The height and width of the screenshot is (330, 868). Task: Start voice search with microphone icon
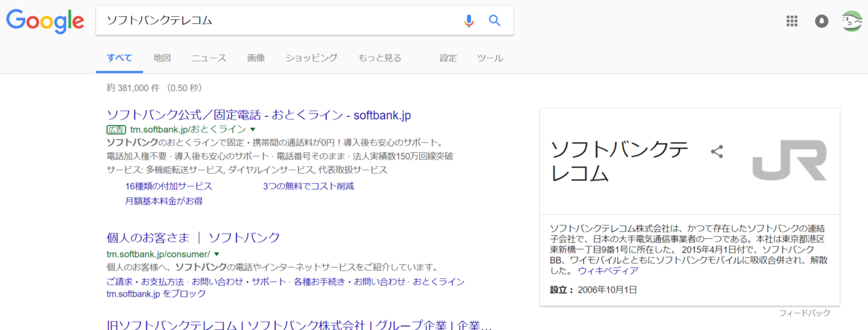point(469,20)
